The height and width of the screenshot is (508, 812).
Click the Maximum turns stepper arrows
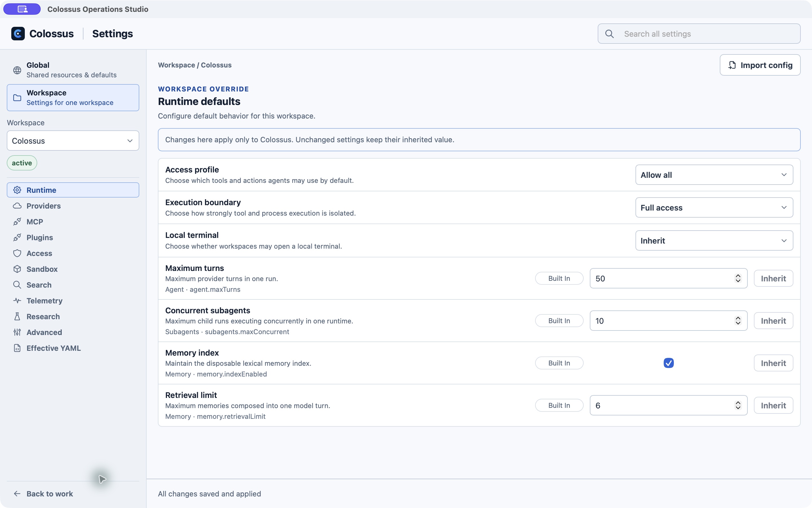(738, 278)
